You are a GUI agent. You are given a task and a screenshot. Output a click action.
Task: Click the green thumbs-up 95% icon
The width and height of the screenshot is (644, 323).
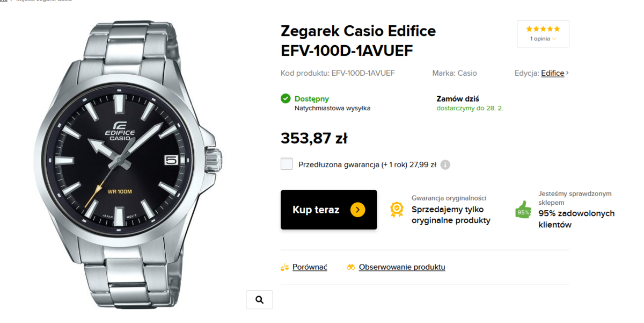pos(523,210)
